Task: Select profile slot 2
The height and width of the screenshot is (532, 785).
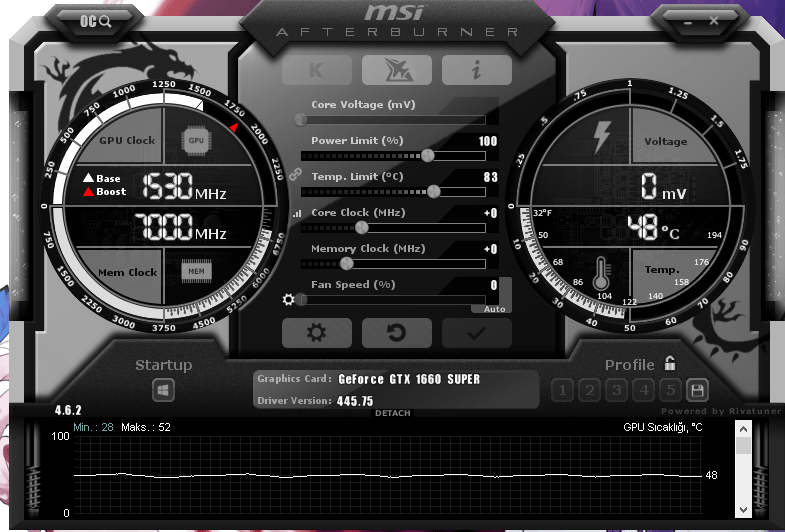Action: (590, 390)
